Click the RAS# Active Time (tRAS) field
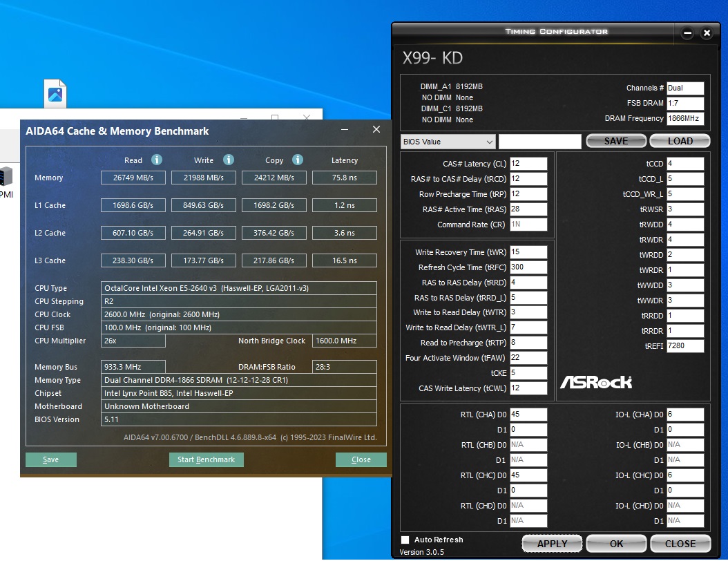 [x=528, y=209]
